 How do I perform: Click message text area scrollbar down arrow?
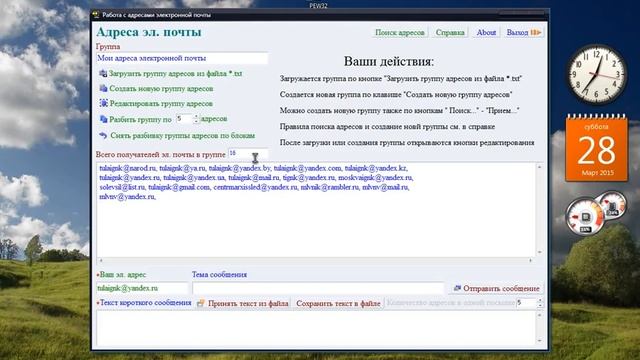540,340
